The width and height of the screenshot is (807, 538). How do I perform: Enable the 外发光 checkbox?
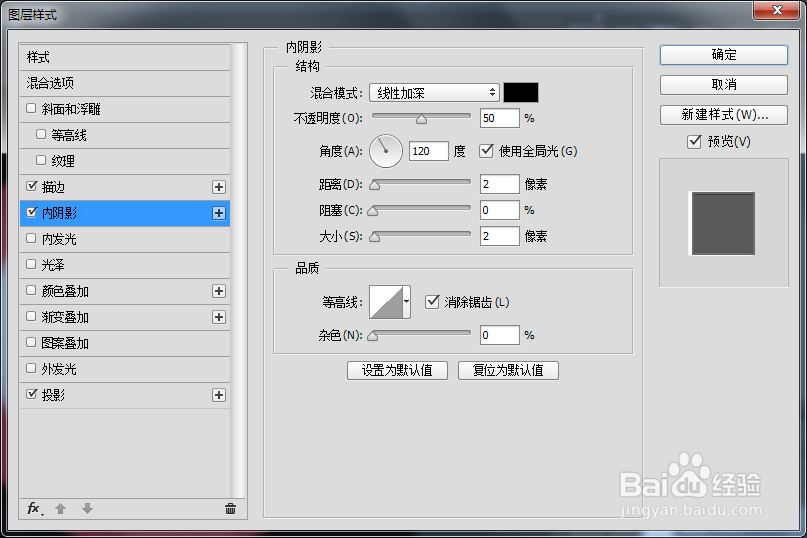point(31,368)
